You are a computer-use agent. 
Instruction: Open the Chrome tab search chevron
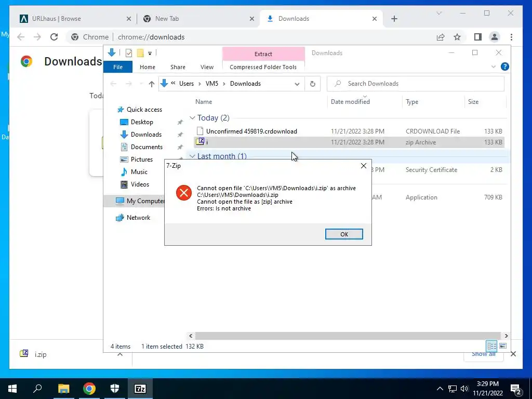[x=438, y=13]
